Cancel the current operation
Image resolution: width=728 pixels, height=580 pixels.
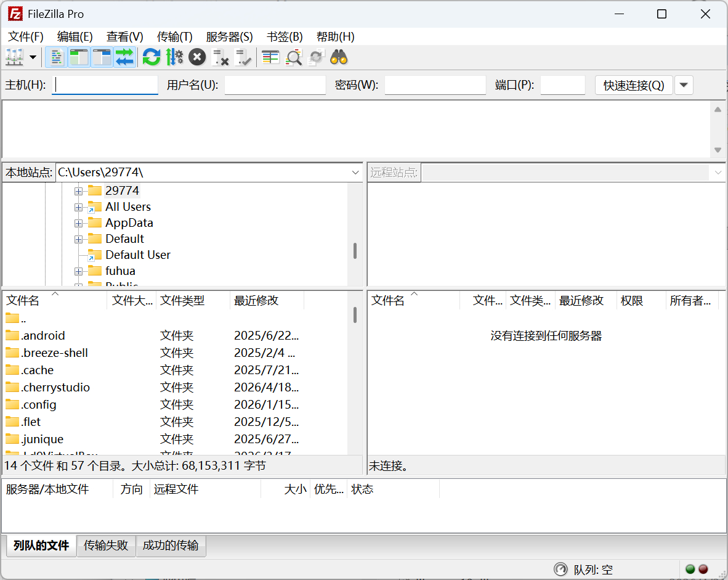(x=197, y=57)
